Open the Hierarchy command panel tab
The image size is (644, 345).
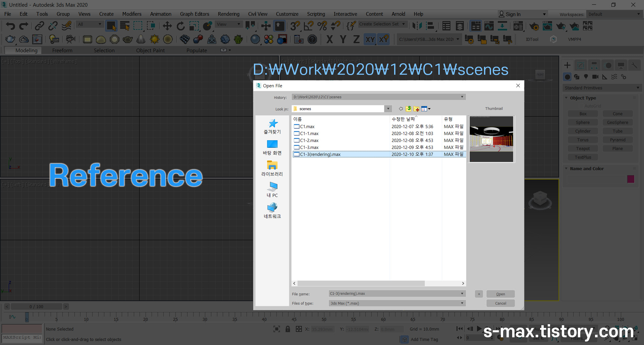(594, 65)
